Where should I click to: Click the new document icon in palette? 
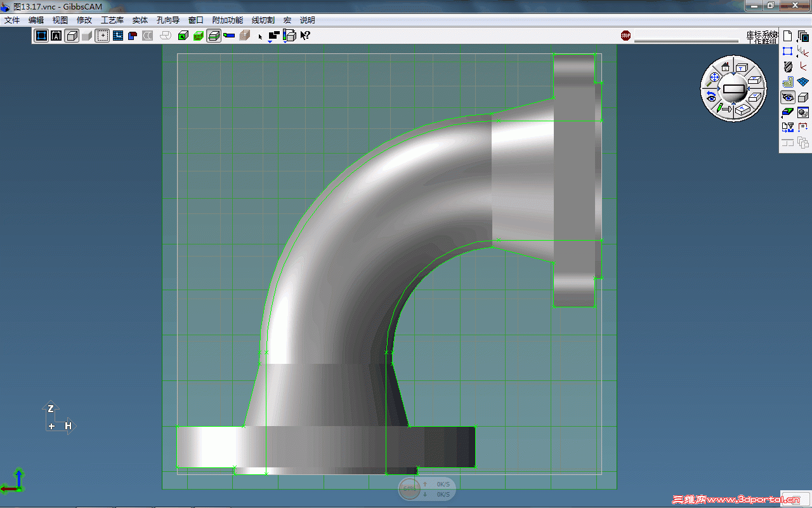click(788, 36)
